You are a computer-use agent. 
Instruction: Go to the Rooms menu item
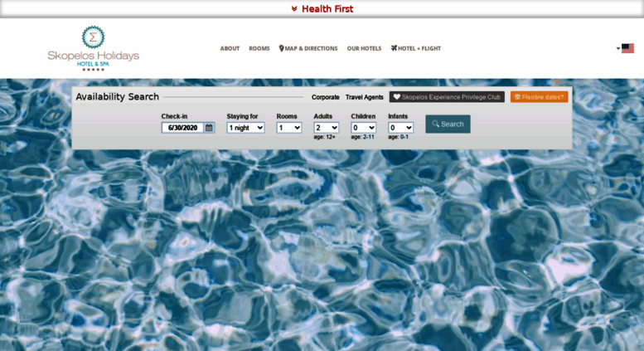coord(259,48)
